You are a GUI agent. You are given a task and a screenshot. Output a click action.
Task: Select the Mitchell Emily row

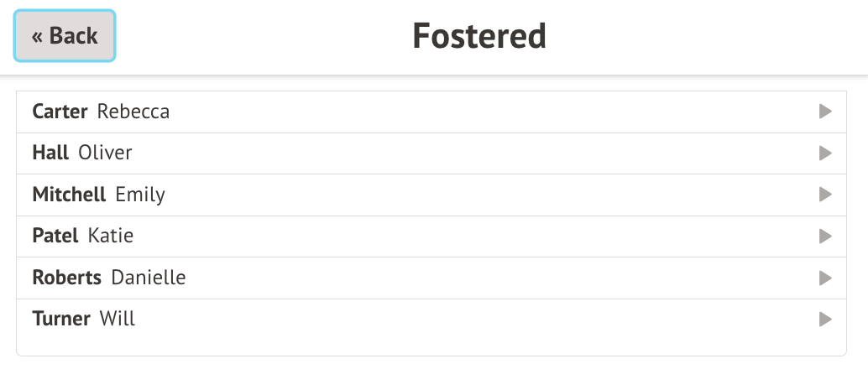[x=420, y=195]
